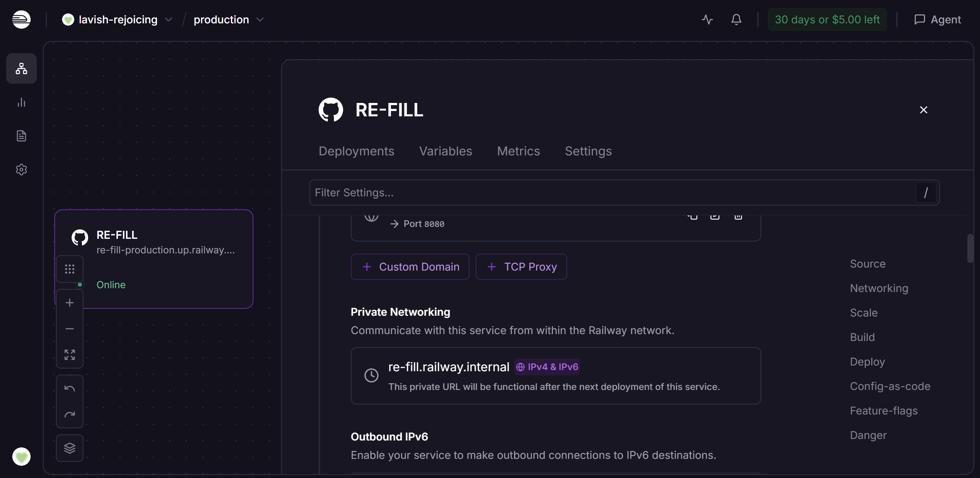Jump to the Source settings section

[x=868, y=264]
